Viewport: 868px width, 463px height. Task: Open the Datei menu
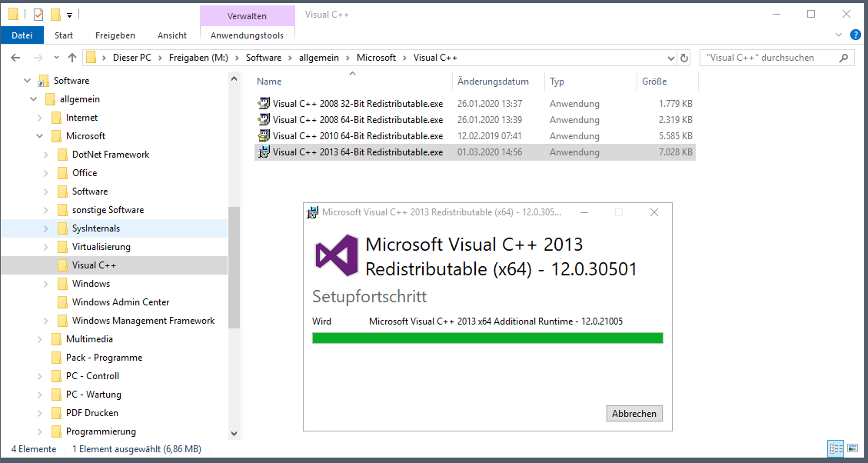[22, 35]
